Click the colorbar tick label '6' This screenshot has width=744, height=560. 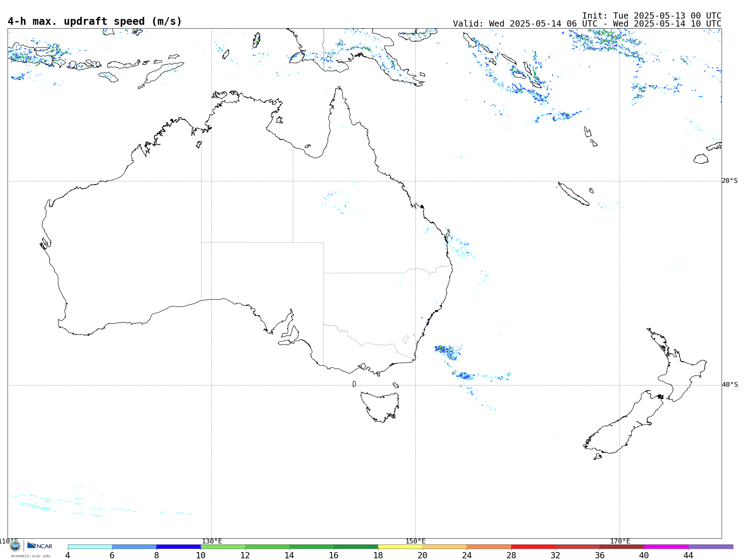[112, 555]
